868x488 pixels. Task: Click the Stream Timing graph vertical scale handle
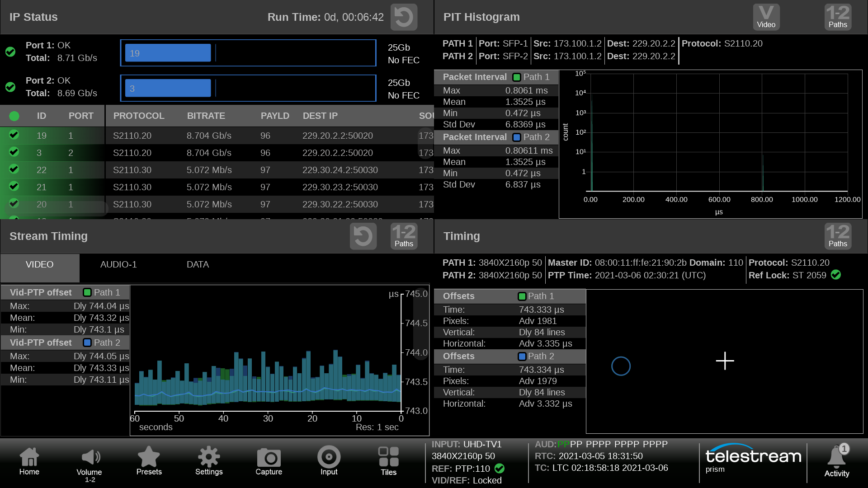[x=420, y=323]
